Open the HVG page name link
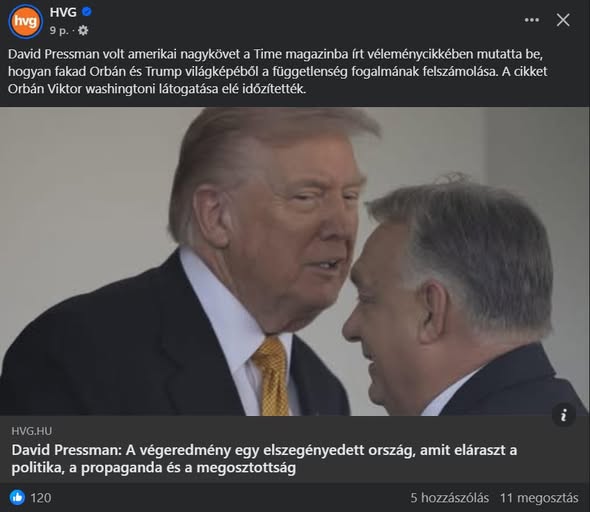Screen dimensions: 590x512 63,12
